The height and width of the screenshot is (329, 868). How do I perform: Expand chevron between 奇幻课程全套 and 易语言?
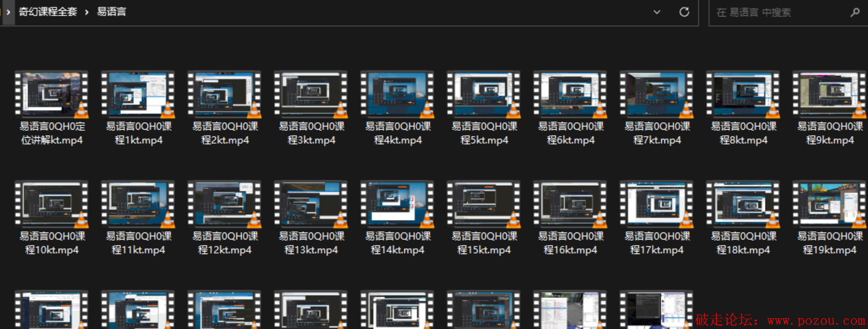coord(87,12)
